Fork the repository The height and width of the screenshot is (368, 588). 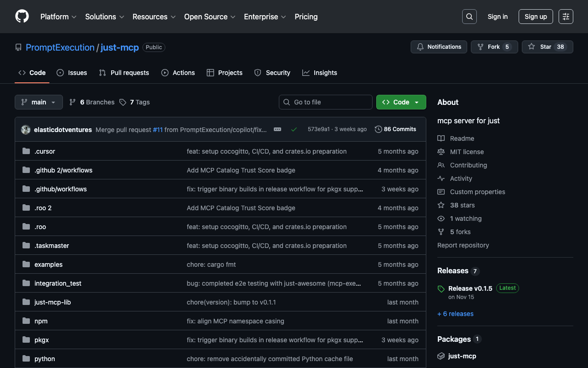coord(494,47)
